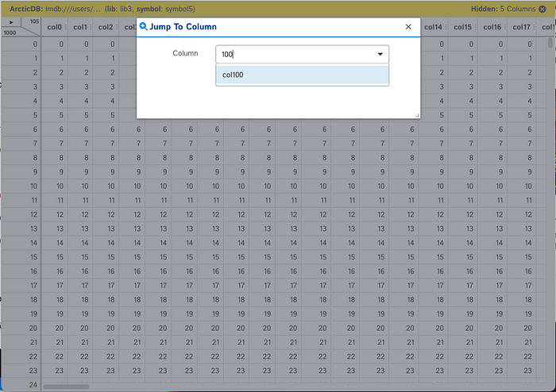Select row index 20 in the index column

pos(33,329)
